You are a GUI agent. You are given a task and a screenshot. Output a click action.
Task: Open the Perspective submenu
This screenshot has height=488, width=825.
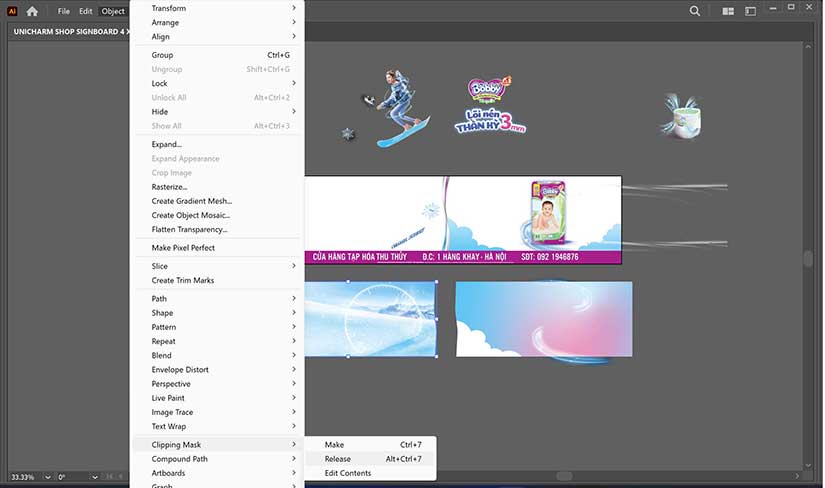(x=217, y=384)
